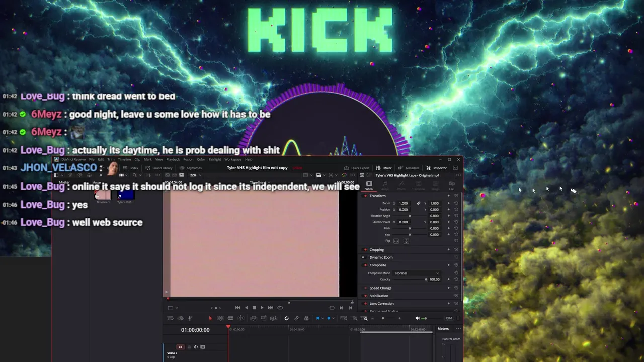Image resolution: width=644 pixels, height=362 pixels.
Task: Toggle the Lens Correction switch
Action: coord(365,304)
